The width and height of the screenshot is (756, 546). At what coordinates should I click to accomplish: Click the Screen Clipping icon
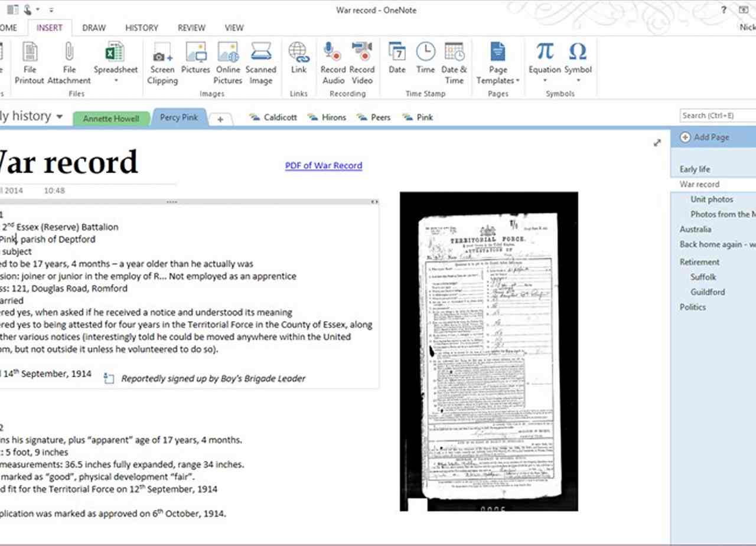click(162, 54)
